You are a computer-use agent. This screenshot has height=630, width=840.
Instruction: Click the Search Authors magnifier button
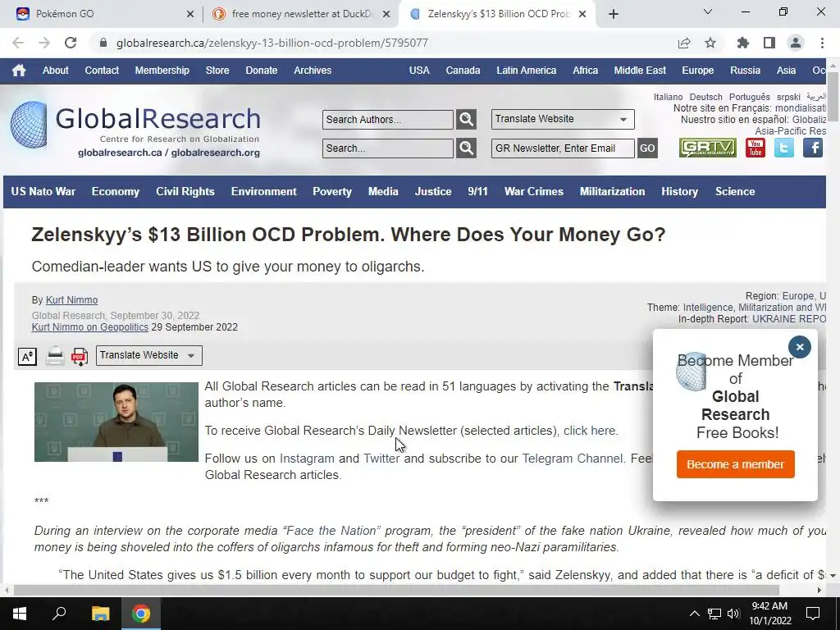pyautogui.click(x=466, y=120)
